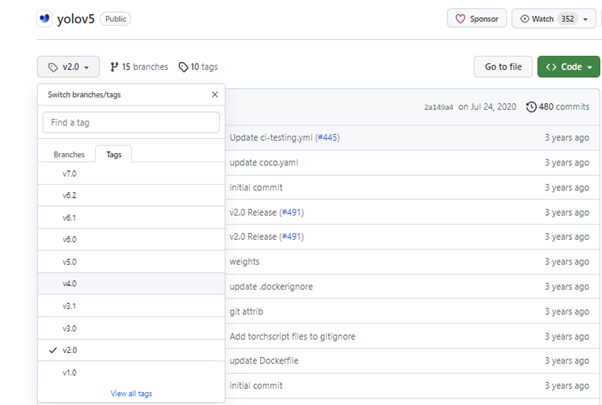602x405 pixels.
Task: Select tag v6.0 from the list
Action: 131,240
